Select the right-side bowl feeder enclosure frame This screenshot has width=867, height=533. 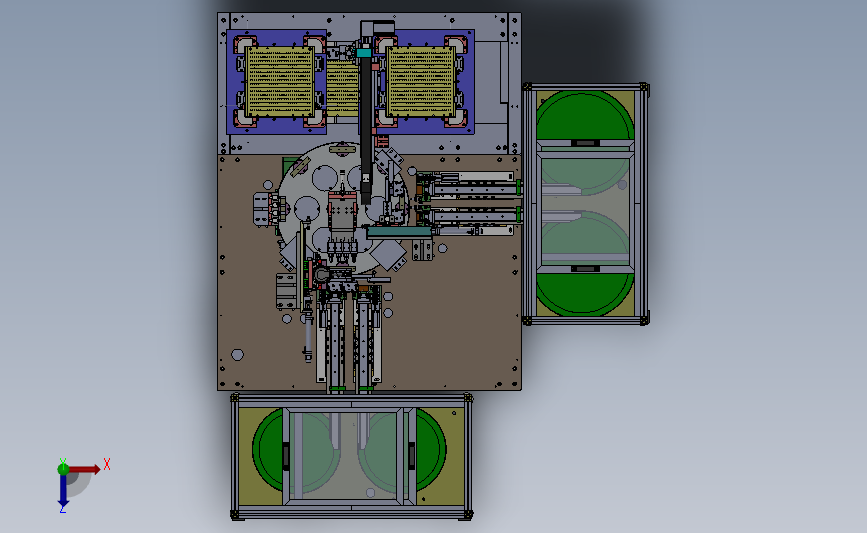pyautogui.click(x=586, y=203)
